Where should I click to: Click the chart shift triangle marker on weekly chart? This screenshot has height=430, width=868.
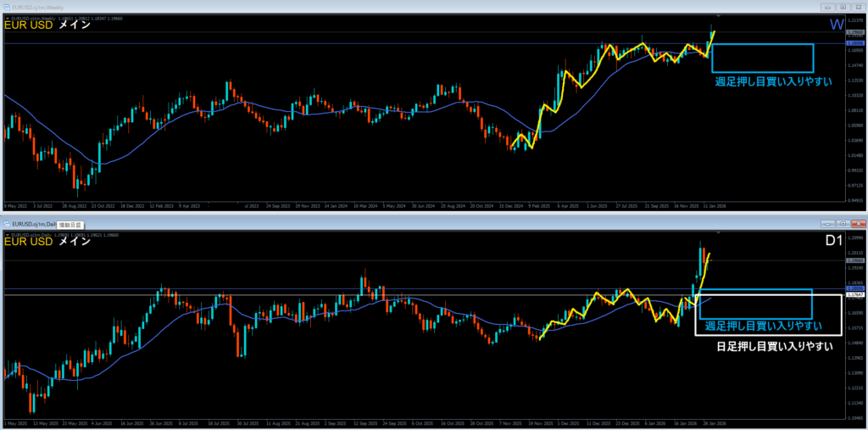[x=717, y=17]
